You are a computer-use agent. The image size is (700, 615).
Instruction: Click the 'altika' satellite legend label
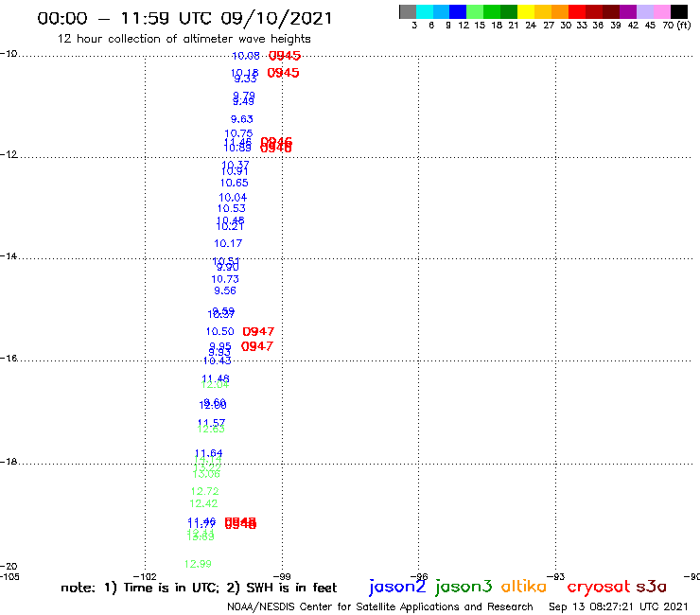coord(524,586)
